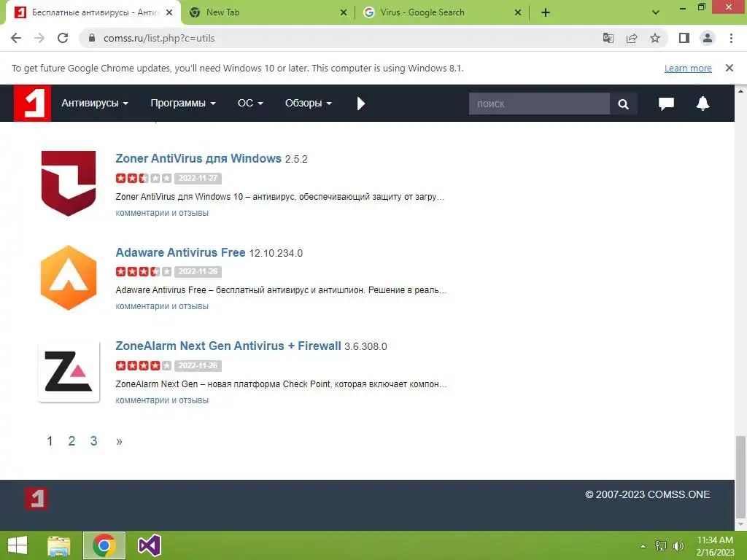The image size is (747, 560).
Task: Open Adaware комментарии и отзывы link
Action: (162, 306)
